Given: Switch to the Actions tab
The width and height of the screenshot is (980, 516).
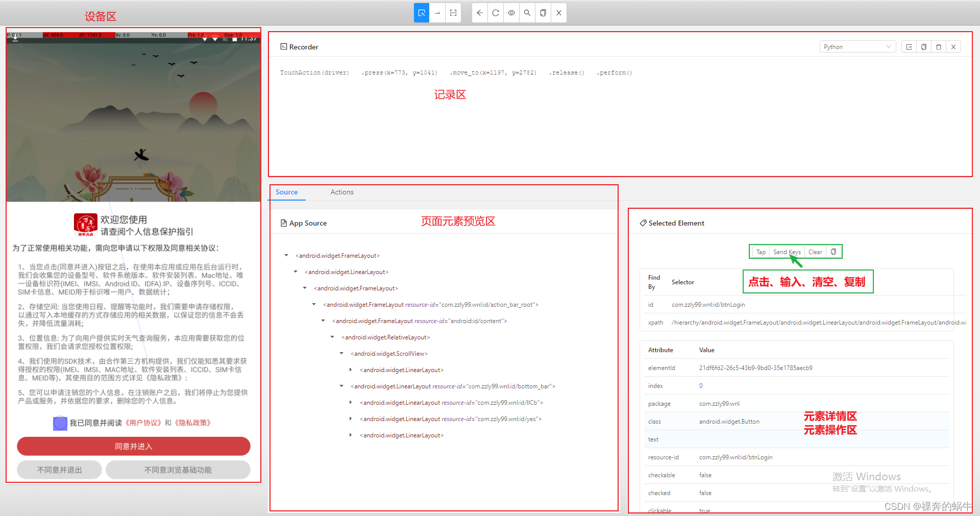Looking at the screenshot, I should coord(342,192).
